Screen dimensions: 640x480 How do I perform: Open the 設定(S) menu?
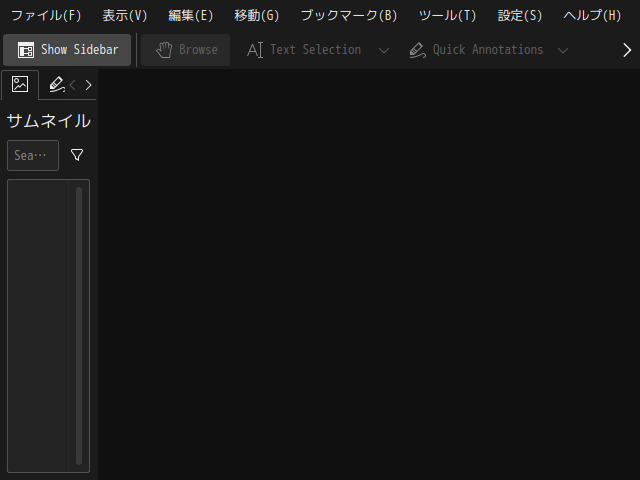tap(520, 16)
